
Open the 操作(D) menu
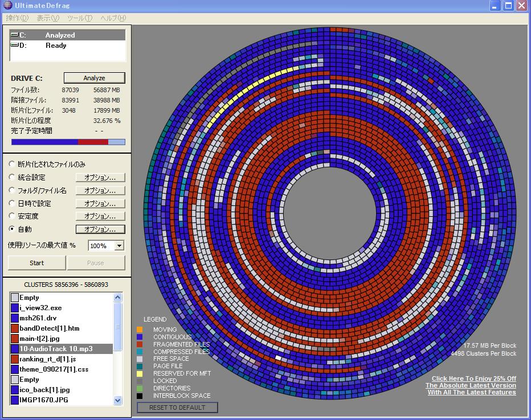click(x=17, y=18)
